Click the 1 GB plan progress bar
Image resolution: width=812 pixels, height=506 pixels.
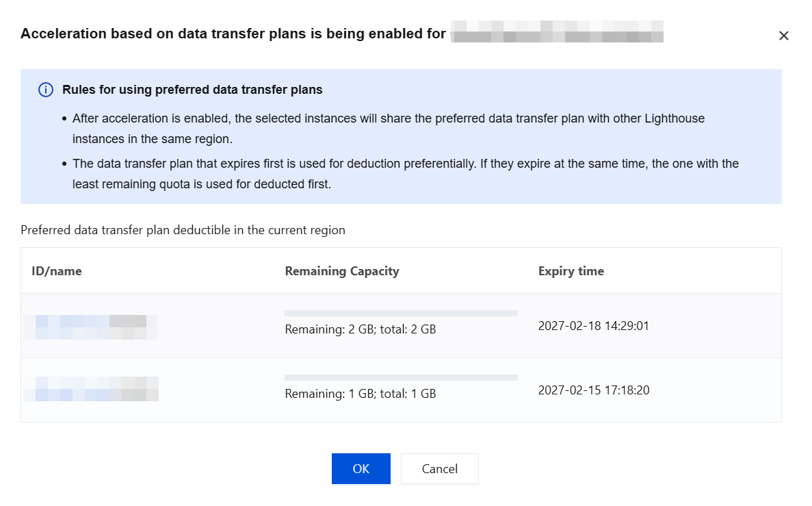tap(402, 377)
